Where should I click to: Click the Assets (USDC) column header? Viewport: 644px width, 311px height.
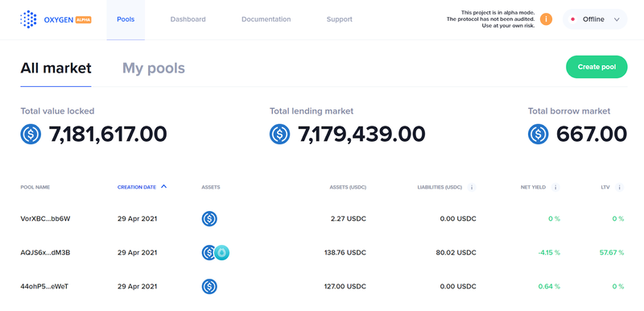pyautogui.click(x=348, y=188)
